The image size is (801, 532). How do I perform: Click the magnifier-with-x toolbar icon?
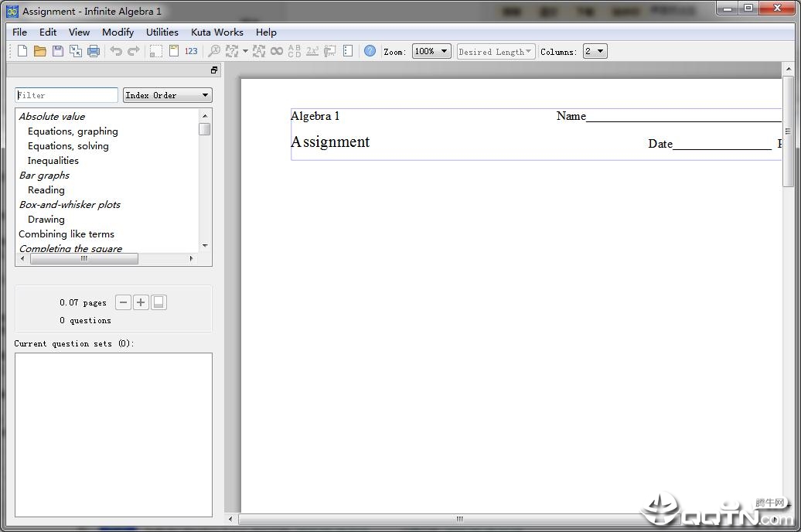point(214,50)
